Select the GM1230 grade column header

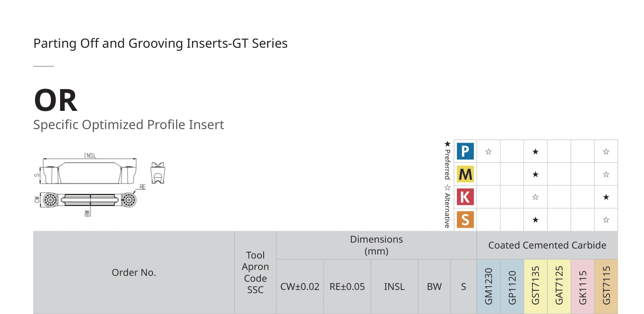pos(489,287)
